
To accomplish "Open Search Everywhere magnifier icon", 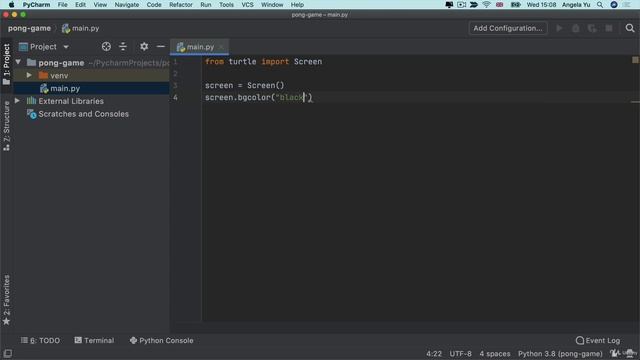I will 630,28.
